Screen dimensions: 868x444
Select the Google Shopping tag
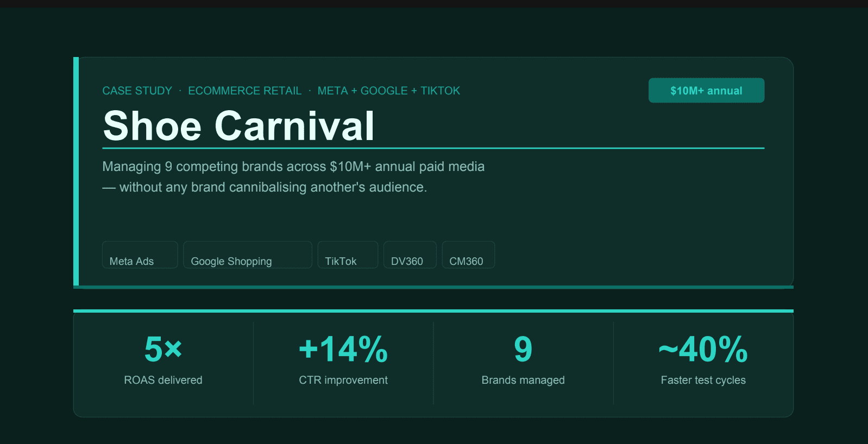pos(248,255)
